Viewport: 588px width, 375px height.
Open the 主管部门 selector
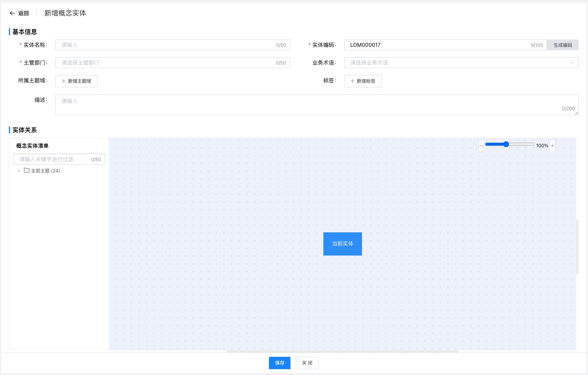tap(173, 62)
